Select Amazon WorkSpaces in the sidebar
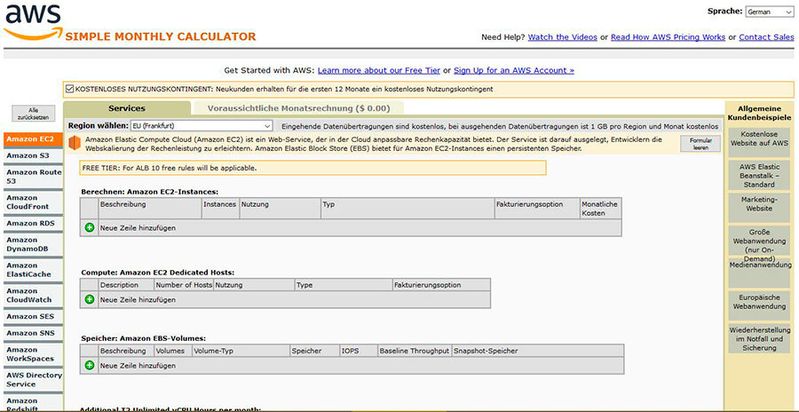The image size is (799, 412). 33,354
